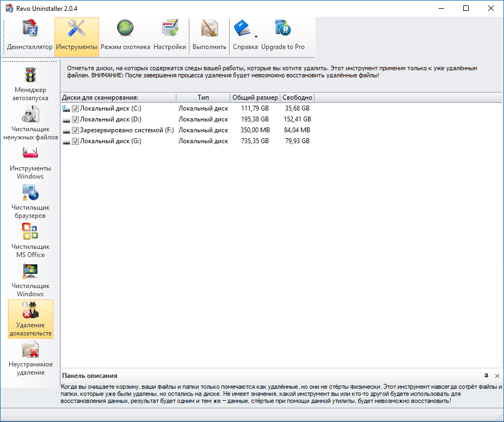
Task: Sort disks by Свободно column header
Action: point(297,97)
